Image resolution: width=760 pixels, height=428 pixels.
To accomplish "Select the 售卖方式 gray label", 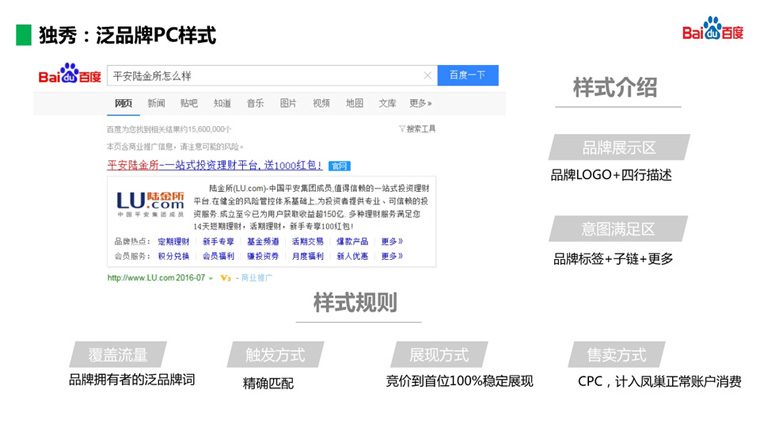I will [x=617, y=354].
